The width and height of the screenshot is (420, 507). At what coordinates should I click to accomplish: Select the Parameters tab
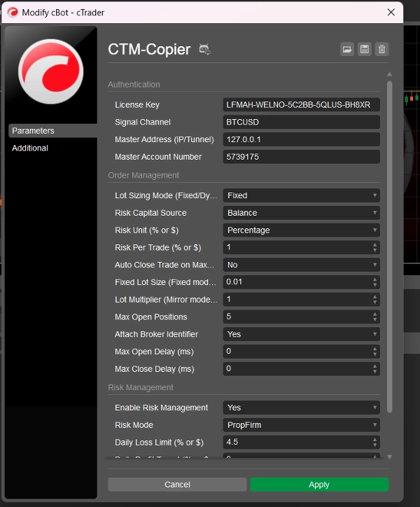pyautogui.click(x=52, y=131)
